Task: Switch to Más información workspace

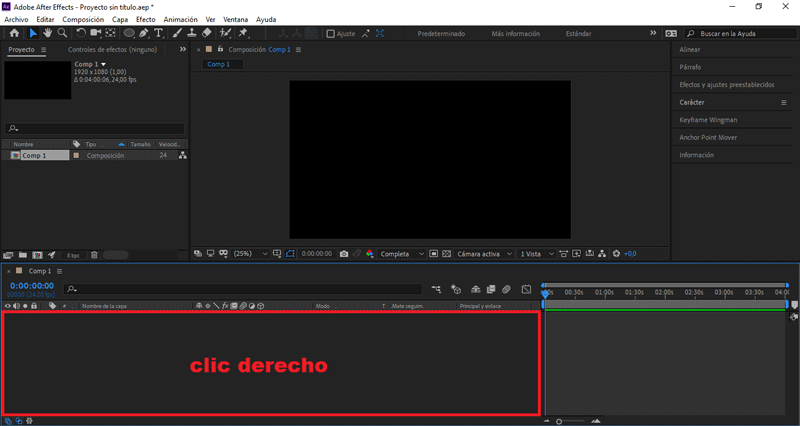Action: [515, 34]
